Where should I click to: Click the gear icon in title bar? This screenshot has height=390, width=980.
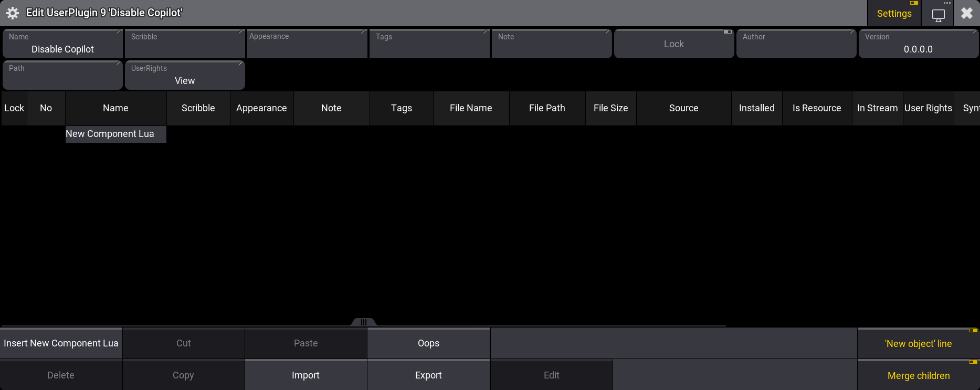13,13
